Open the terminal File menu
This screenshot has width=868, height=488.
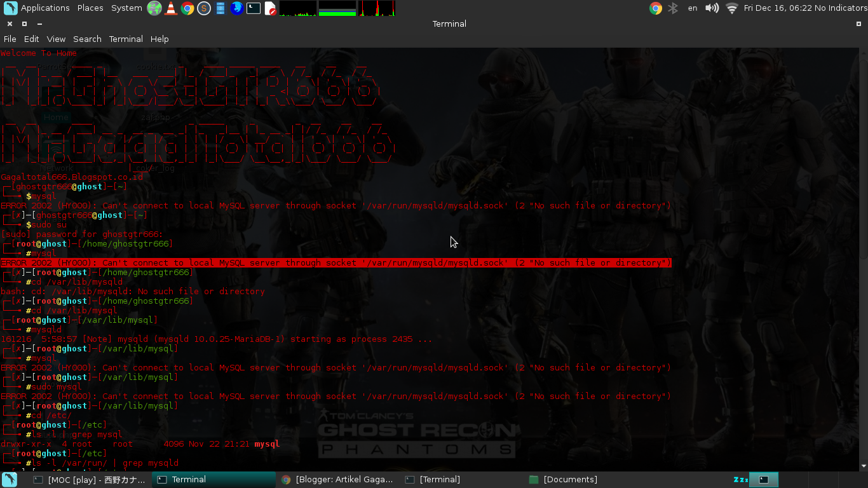coord(10,39)
